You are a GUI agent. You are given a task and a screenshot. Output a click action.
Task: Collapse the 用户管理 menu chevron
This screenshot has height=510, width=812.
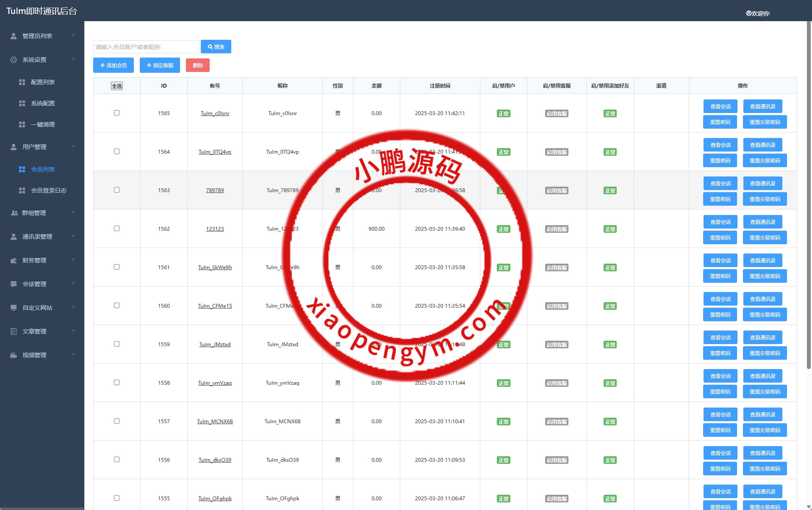[73, 146]
